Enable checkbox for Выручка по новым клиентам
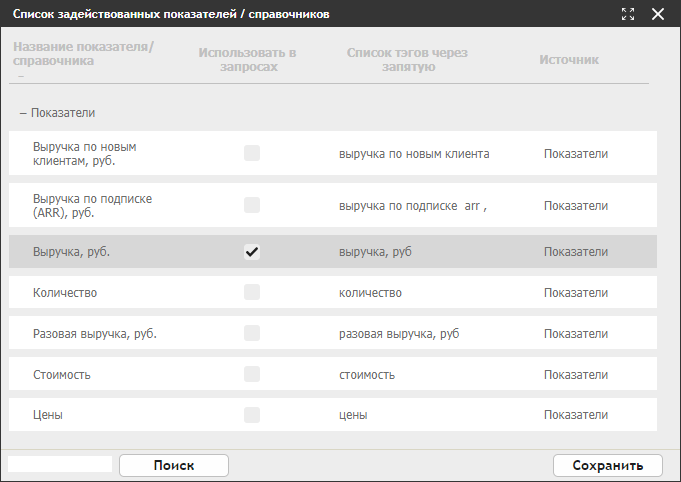 click(x=252, y=153)
